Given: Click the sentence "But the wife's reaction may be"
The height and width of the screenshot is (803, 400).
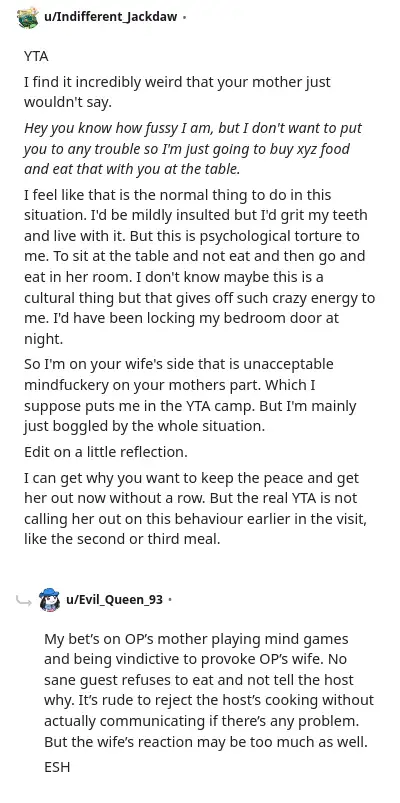Looking at the screenshot, I should tap(206, 742).
